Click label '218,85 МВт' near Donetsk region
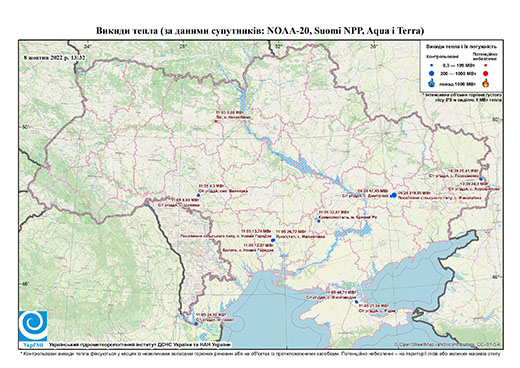Viewport: 520px width, 368px height. point(413,193)
